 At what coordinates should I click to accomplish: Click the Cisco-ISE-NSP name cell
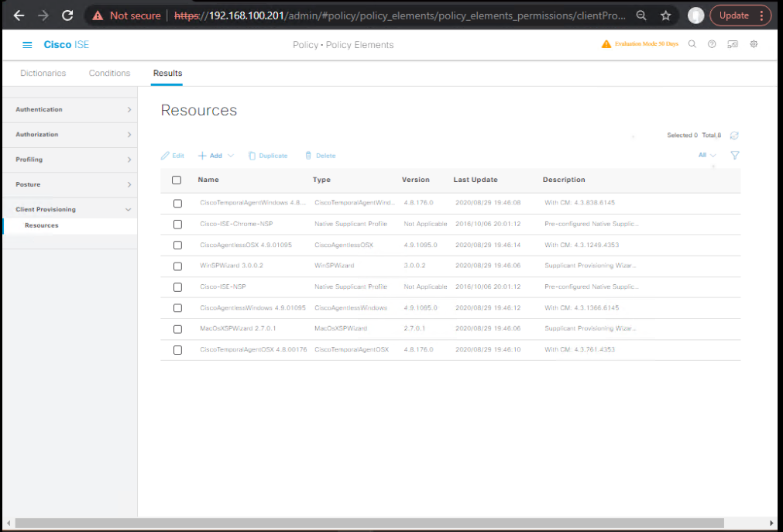[223, 287]
